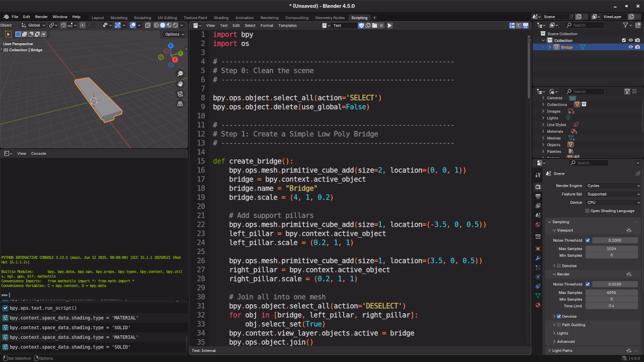Open the World properties tab
644x362 pixels.
tap(538, 225)
